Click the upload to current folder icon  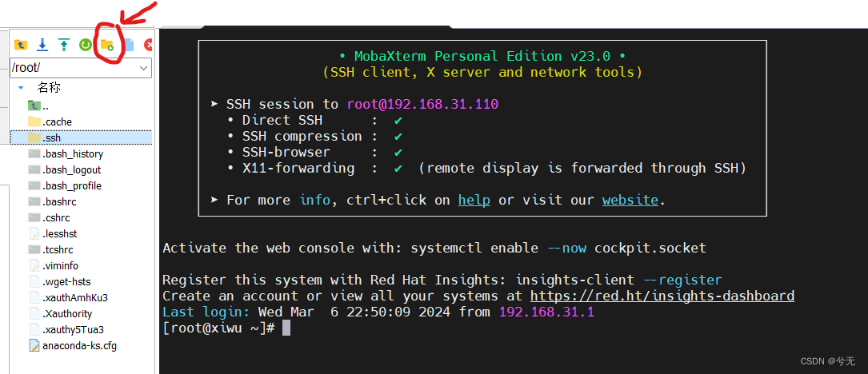[64, 45]
